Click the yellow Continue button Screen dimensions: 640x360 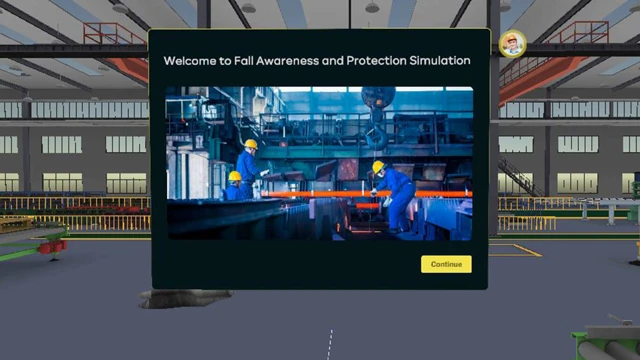tap(446, 264)
